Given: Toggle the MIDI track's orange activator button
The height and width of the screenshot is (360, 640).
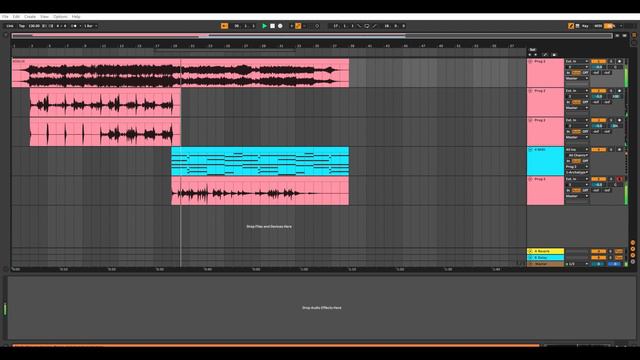Looking at the screenshot, I should (x=599, y=150).
